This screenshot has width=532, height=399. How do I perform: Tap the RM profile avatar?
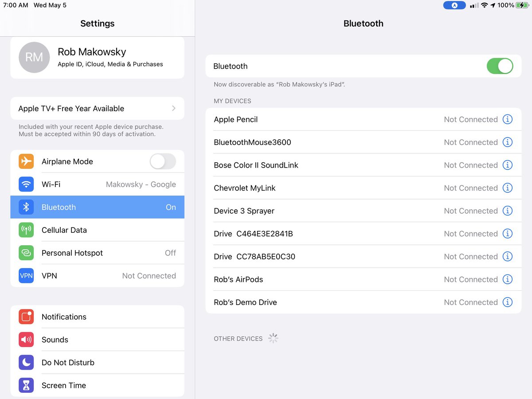click(34, 58)
